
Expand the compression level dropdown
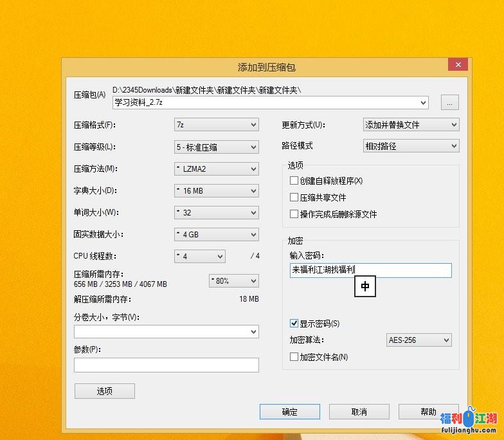pyautogui.click(x=216, y=147)
